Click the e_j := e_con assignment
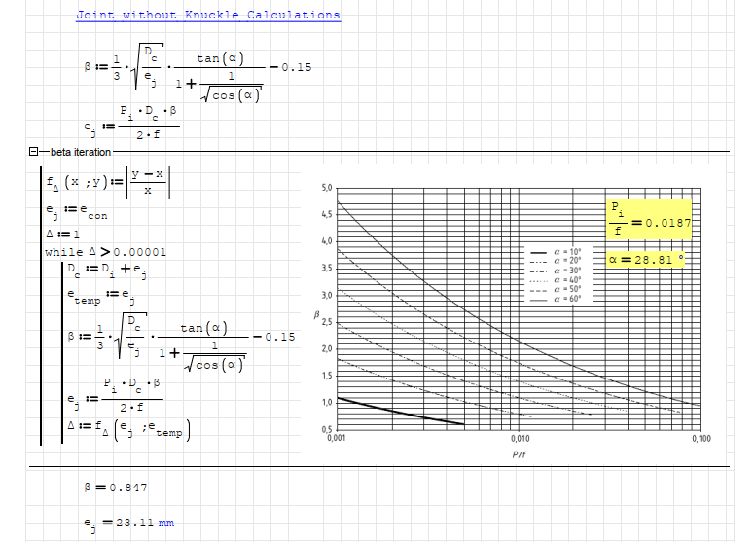Viewport: 756px width, 542px height. (76, 213)
